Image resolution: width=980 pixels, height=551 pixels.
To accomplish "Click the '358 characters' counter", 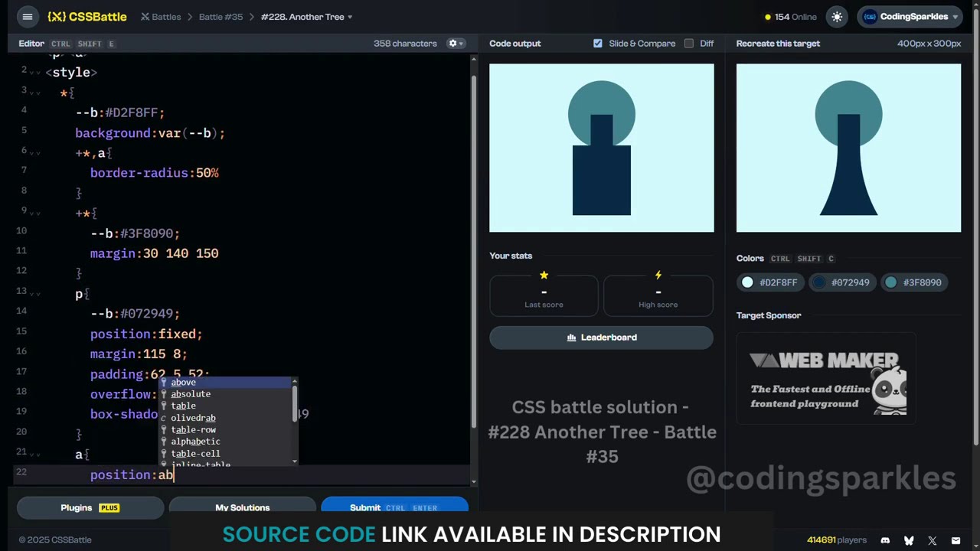I will [x=405, y=44].
